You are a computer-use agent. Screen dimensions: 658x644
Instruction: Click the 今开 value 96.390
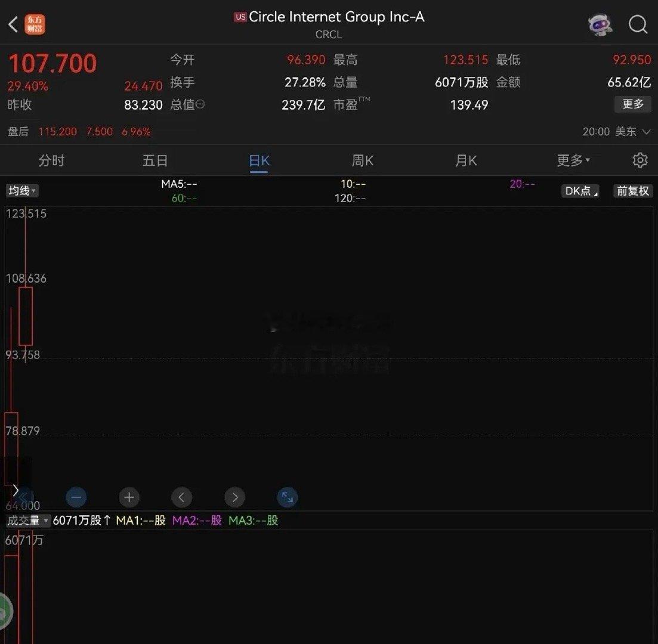(306, 60)
